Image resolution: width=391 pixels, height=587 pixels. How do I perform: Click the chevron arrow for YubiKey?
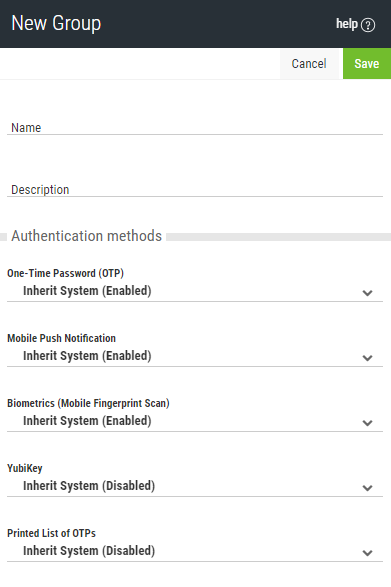tap(367, 488)
